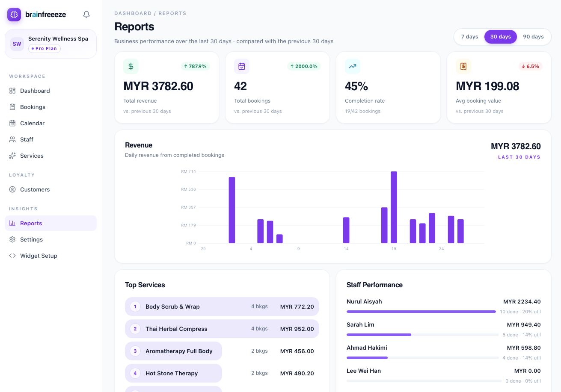The width and height of the screenshot is (561, 392).
Task: Click rank 4 badge for Hot Stone Therapy
Action: pyautogui.click(x=135, y=373)
